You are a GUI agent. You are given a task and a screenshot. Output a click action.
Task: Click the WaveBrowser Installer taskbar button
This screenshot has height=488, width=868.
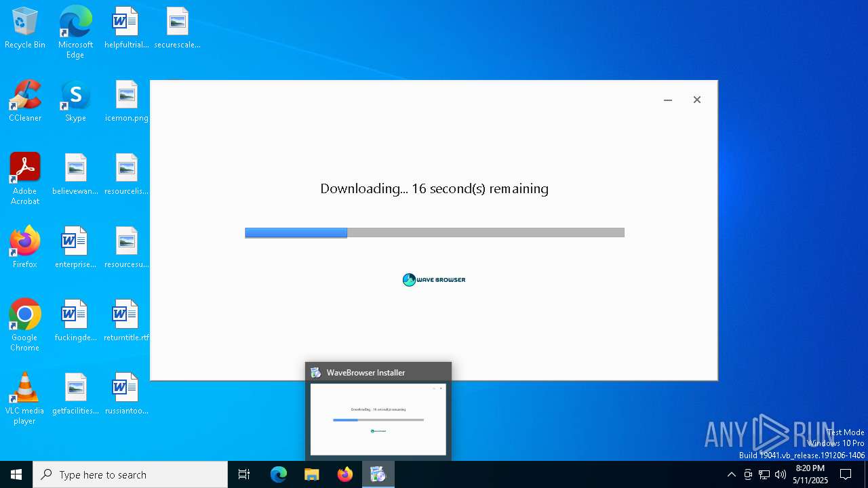coord(378,474)
